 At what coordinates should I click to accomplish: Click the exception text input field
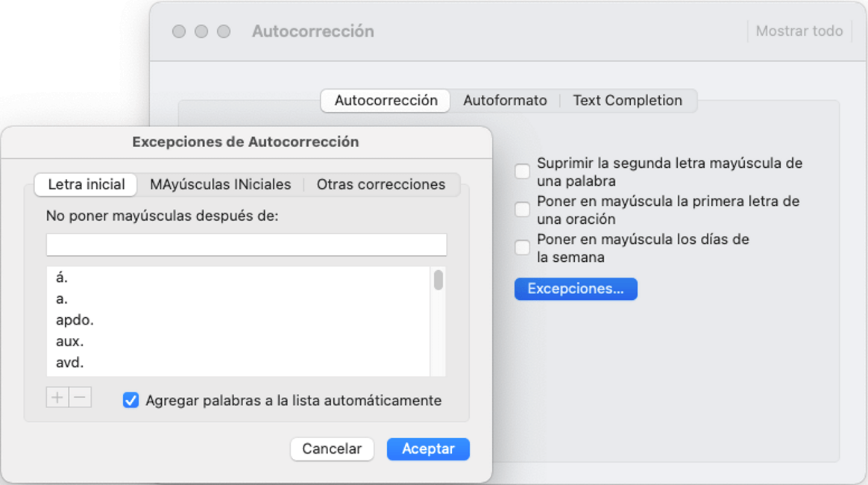[x=246, y=245]
